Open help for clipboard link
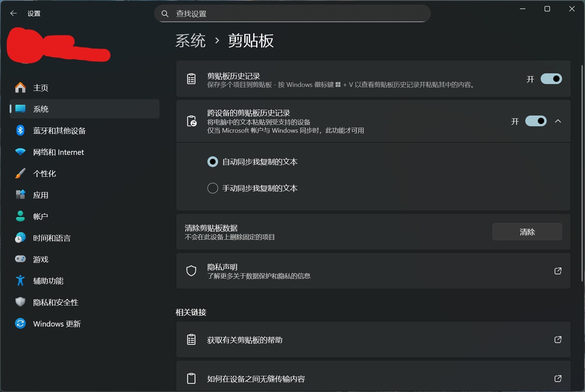The width and height of the screenshot is (585, 392). tap(557, 340)
